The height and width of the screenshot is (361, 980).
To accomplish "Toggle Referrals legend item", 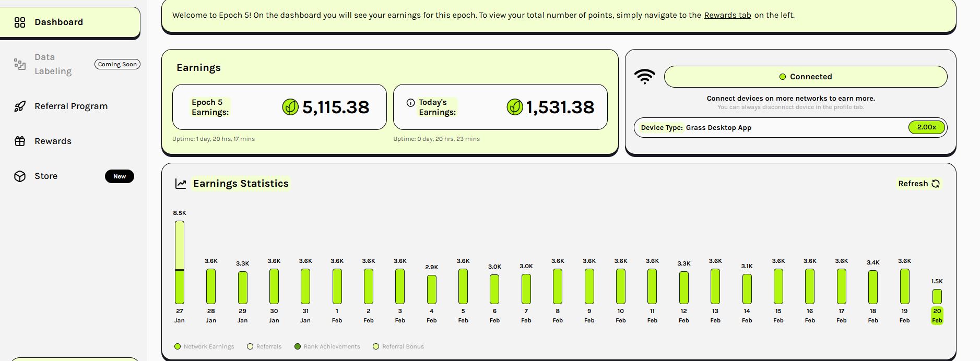I will coord(264,346).
